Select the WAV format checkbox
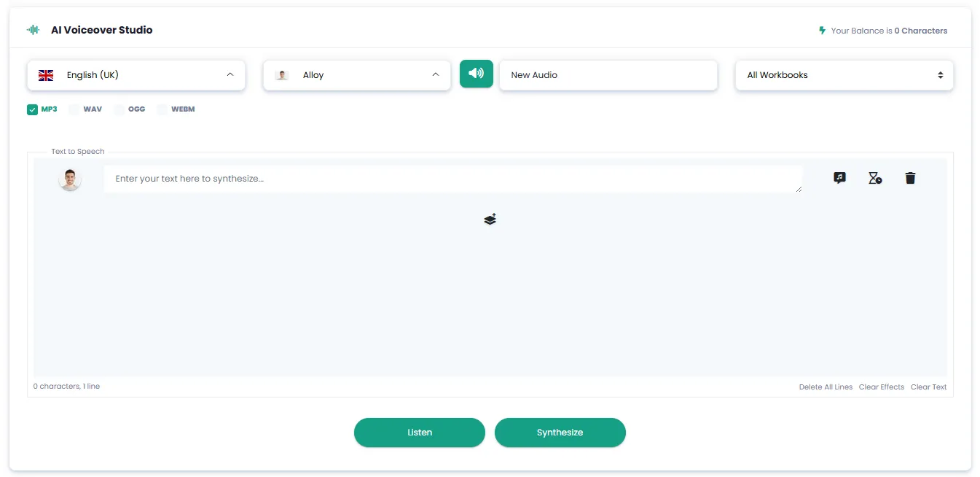 (74, 109)
